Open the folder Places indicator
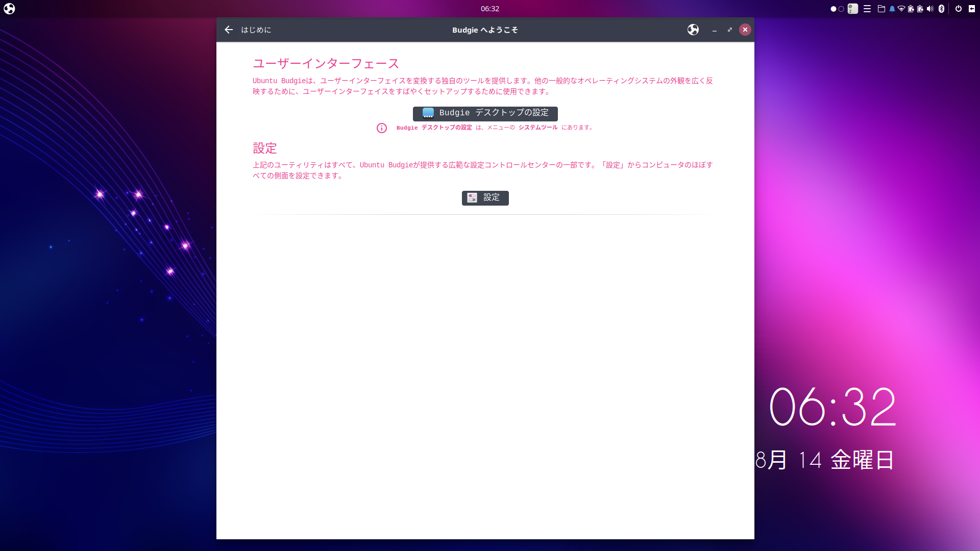 tap(881, 9)
